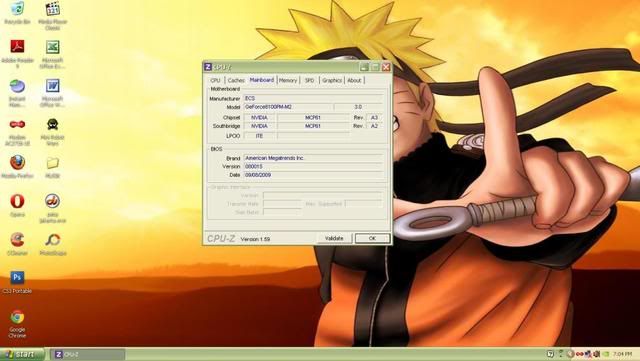This screenshot has height=361, width=640.
Task: Click NVIDIA in the Chipset row
Action: pyautogui.click(x=260, y=118)
